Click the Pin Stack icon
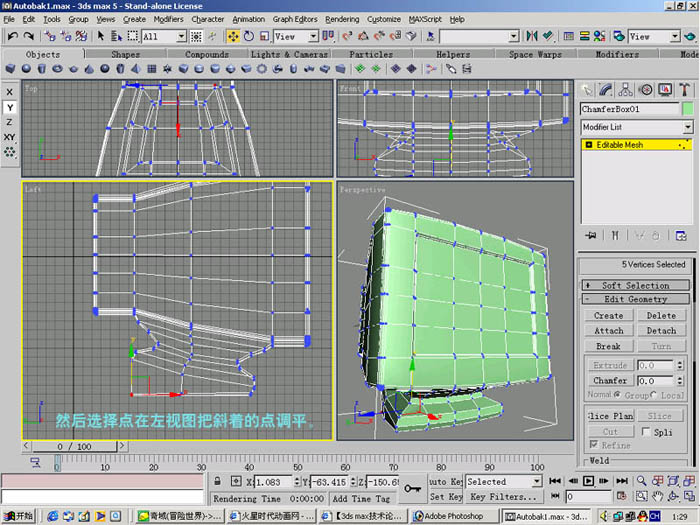Screen dimensions: 700x525 pos(591,236)
